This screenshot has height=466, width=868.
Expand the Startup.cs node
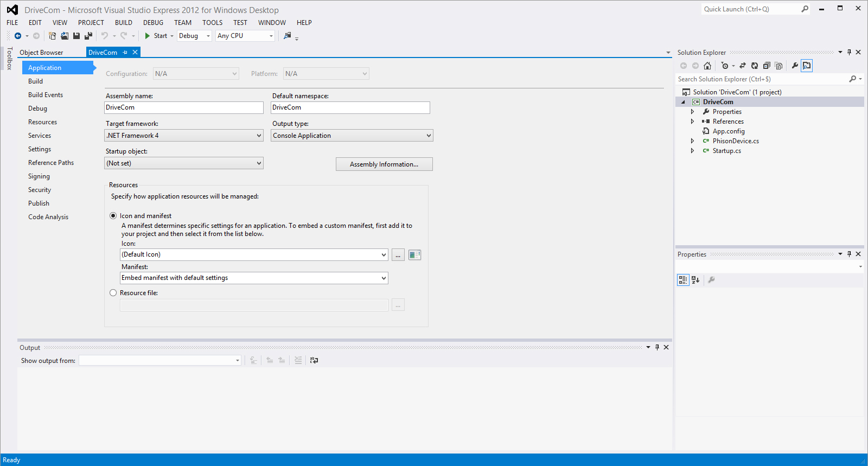692,151
